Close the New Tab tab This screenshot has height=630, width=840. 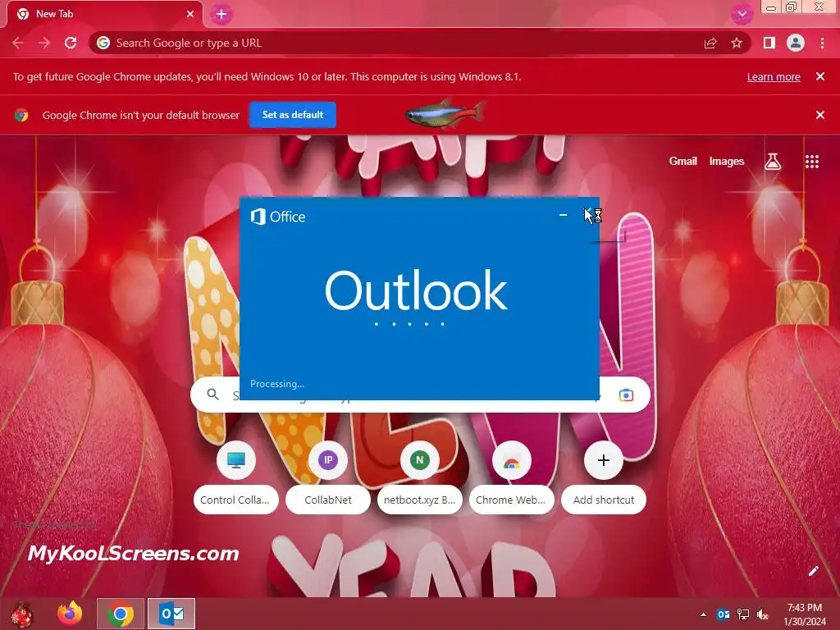(x=190, y=14)
